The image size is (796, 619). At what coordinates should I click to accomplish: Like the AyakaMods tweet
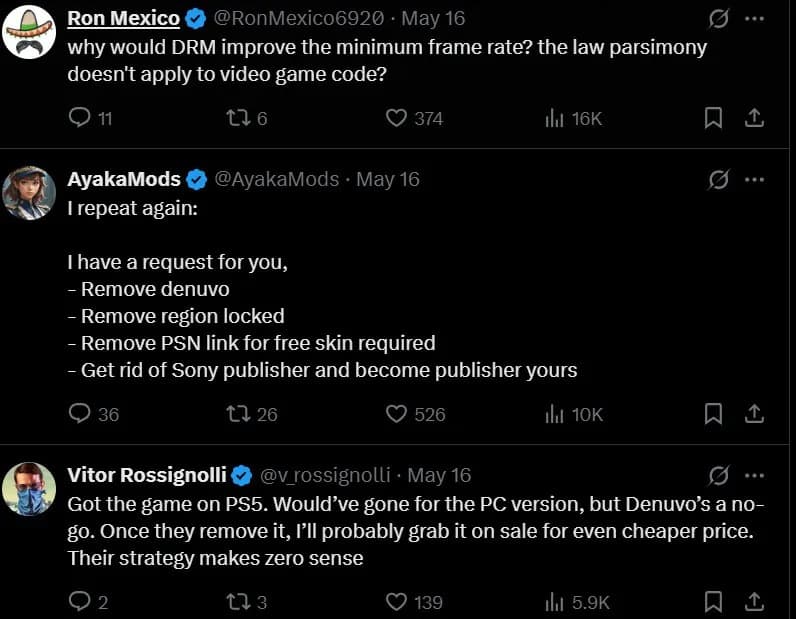click(397, 414)
